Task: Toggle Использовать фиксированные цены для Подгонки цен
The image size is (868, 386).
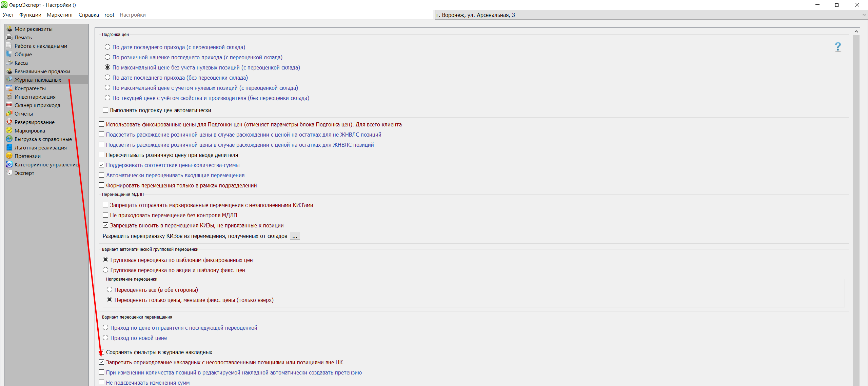Action: tap(101, 124)
